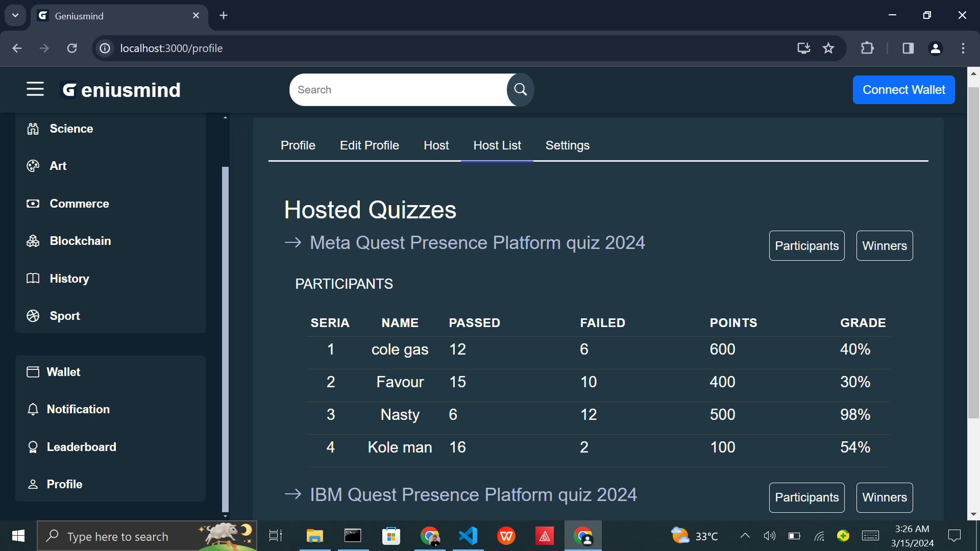The height and width of the screenshot is (551, 980).
Task: Click the Connect Wallet button
Action: point(903,90)
